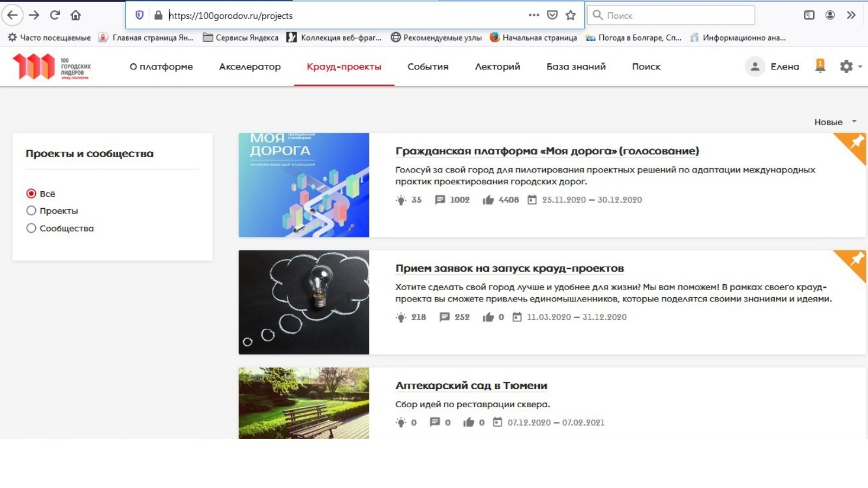Bookmark page using the star icon

[570, 15]
